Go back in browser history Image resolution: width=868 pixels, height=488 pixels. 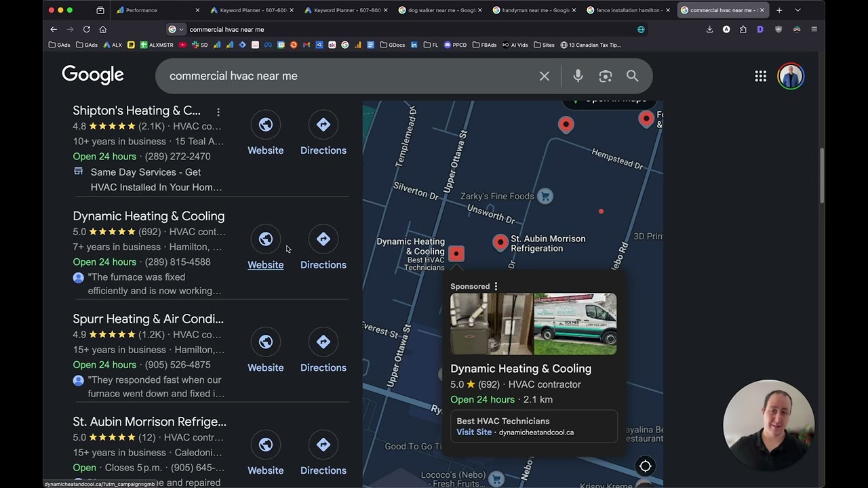tap(54, 29)
